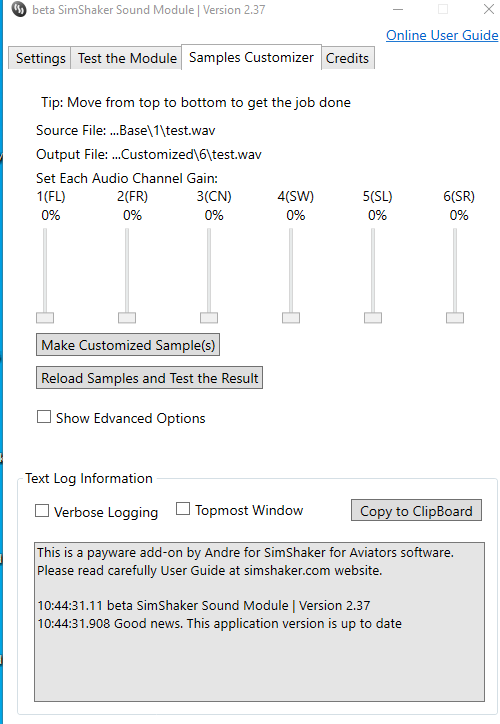Image resolution: width=500 pixels, height=724 pixels.
Task: Click the 2(FR) channel gain slider thumb
Action: pos(127,318)
